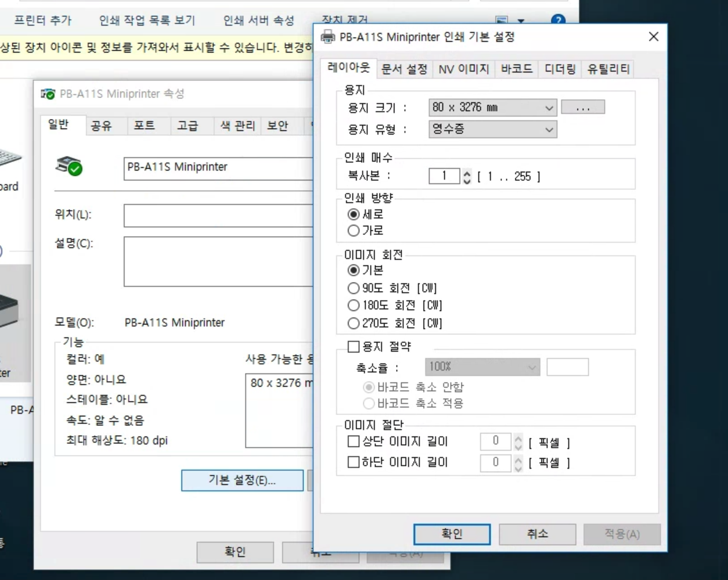Screen dimensions: 728x580
Task: Click the empty field next to 축소율 dropdown
Action: (567, 367)
